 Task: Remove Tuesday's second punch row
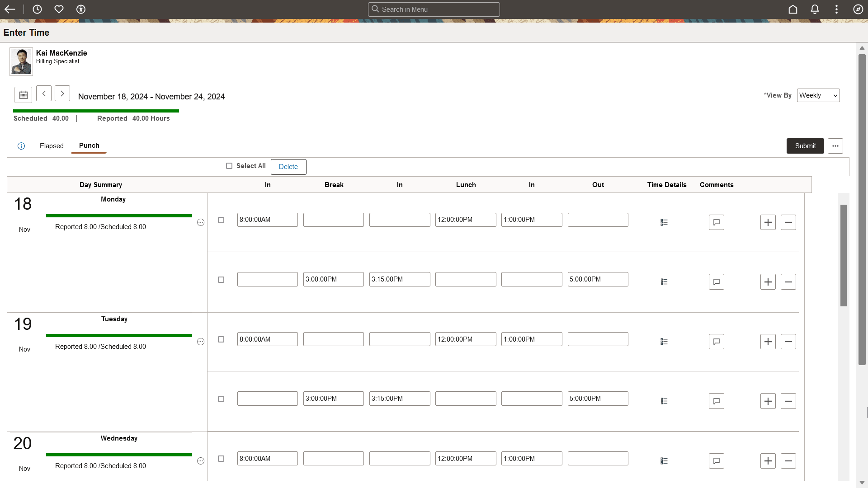788,401
